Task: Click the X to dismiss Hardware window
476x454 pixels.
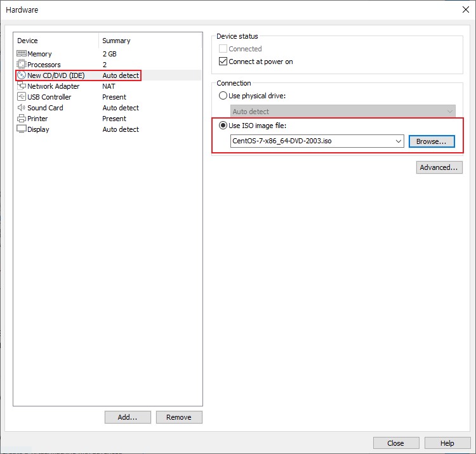Action: click(465, 10)
